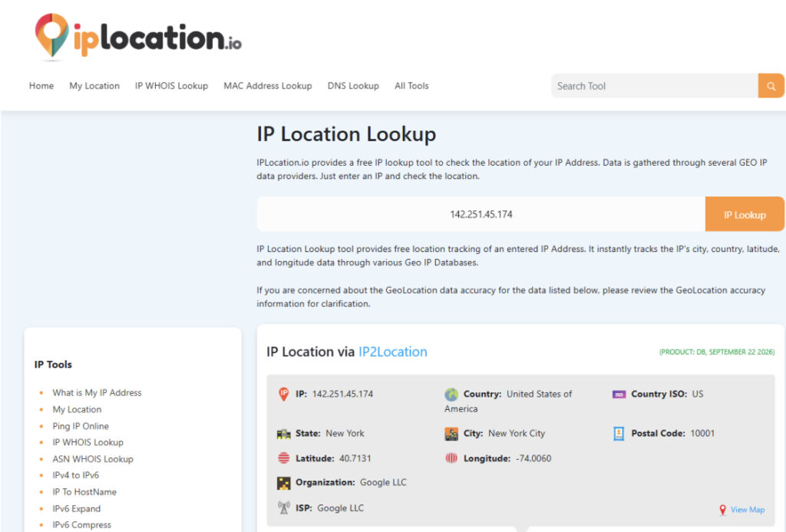Click the IP pin icon beside 142.251.45.174
The image size is (786, 532).
pos(284,394)
